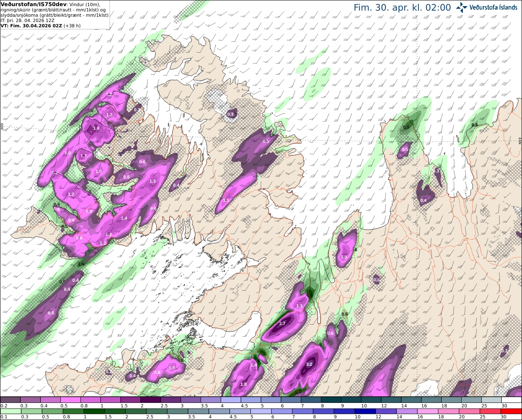
Task: Choose the palest green first swatch in the bottom legend row
Action: (10, 411)
